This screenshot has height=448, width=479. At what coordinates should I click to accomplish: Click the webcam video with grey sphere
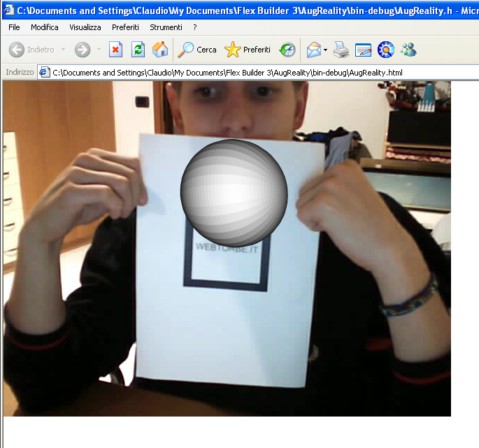click(227, 248)
